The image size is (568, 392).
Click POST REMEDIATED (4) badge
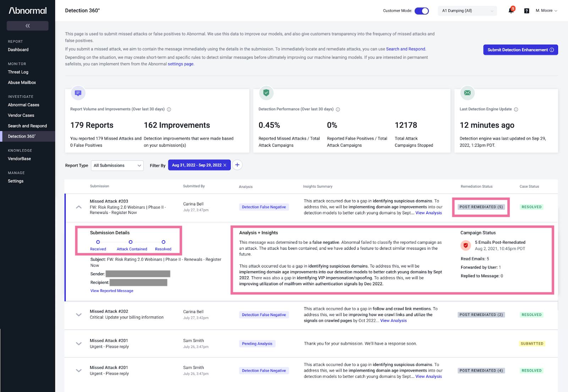481,370
